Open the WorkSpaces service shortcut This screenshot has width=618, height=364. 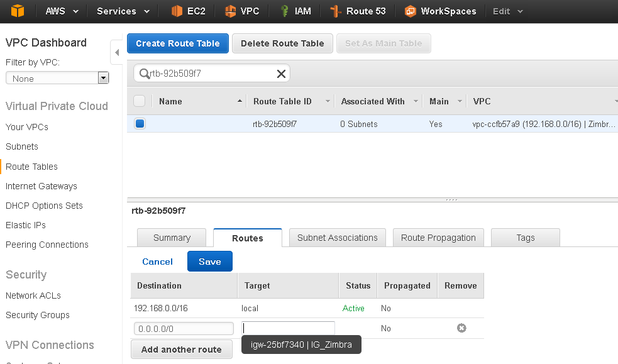tap(440, 11)
